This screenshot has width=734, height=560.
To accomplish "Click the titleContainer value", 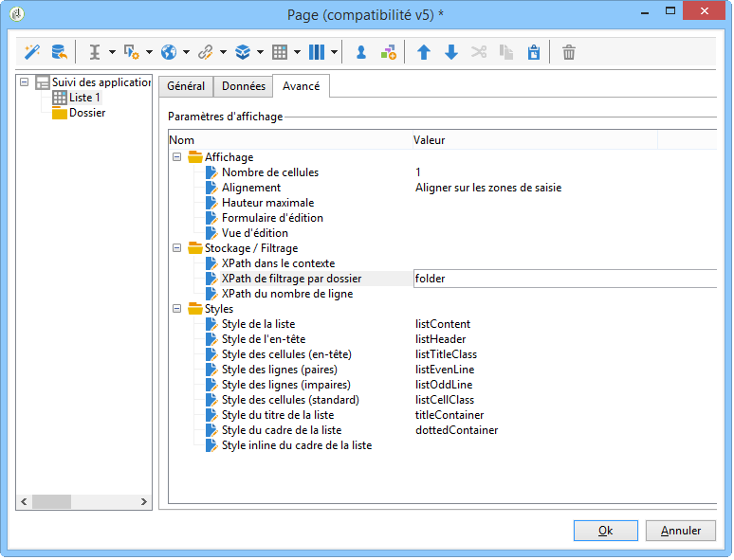I will 450,415.
